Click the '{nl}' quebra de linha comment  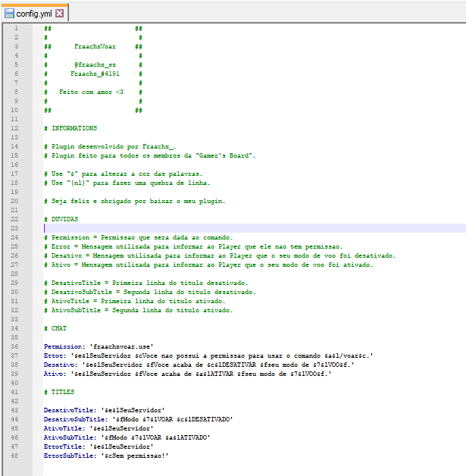[x=127, y=183]
